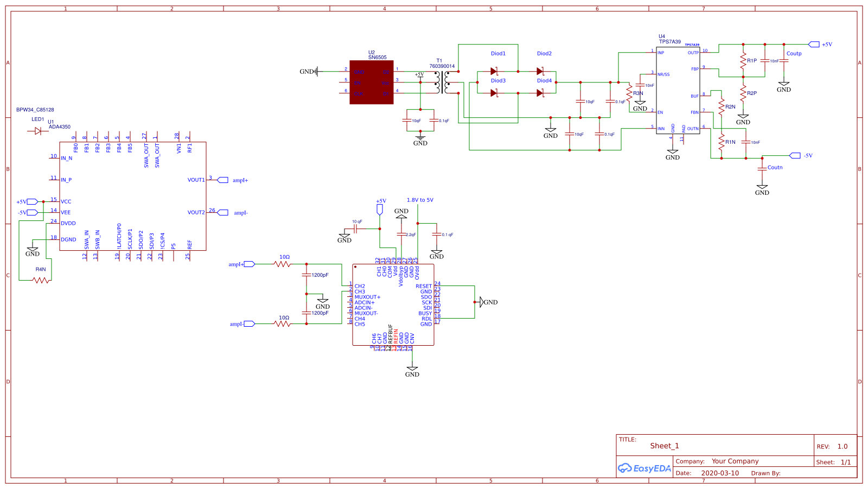
Task: Select the 10Ω resistor after ampI+
Action: (x=282, y=264)
